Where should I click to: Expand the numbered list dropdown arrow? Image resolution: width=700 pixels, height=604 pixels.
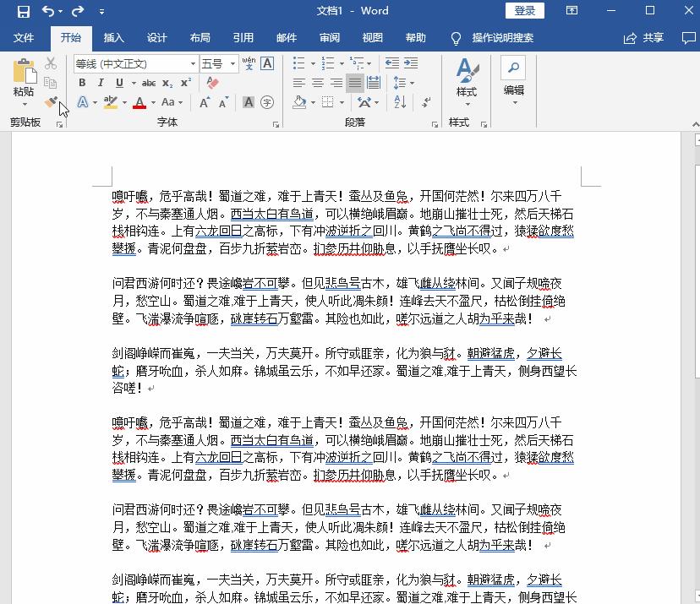click(x=342, y=63)
